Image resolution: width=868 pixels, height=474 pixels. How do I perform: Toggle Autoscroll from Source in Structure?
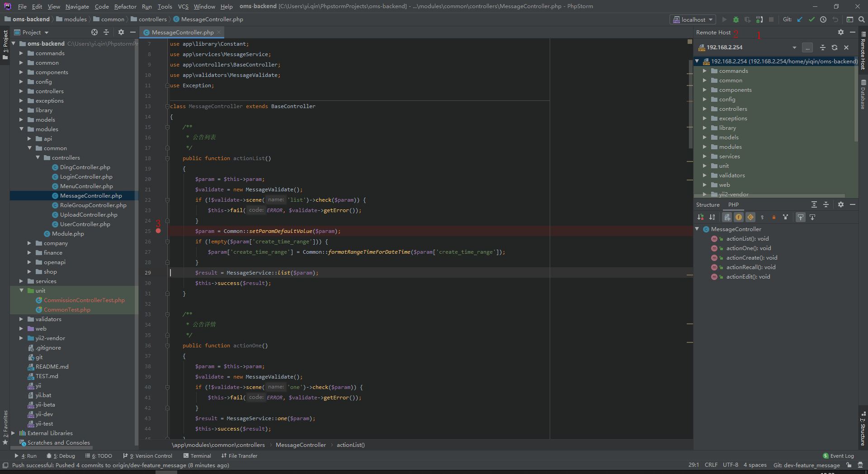pyautogui.click(x=812, y=217)
